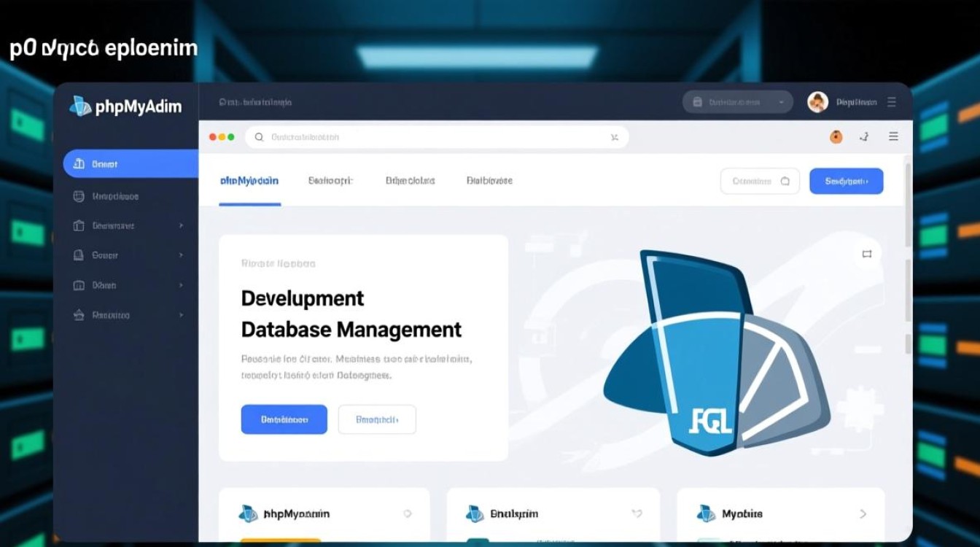Click the blue button at the tab row's end
Image resolution: width=980 pixels, height=547 pixels.
point(846,181)
